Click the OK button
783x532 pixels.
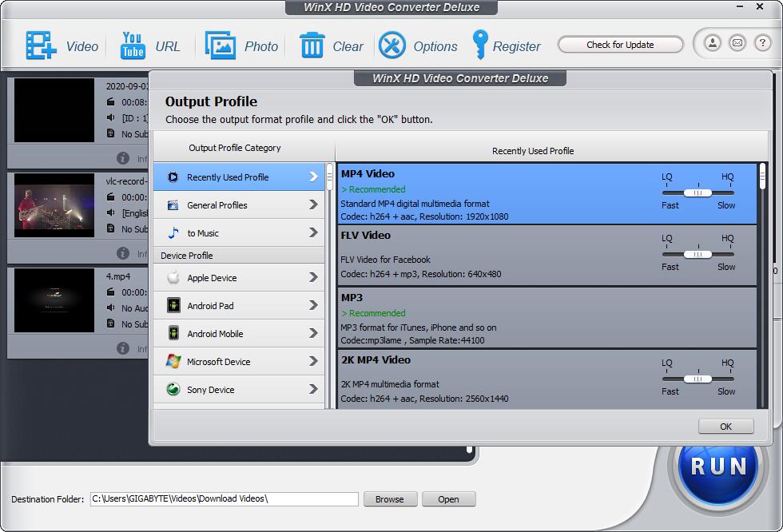(x=725, y=427)
